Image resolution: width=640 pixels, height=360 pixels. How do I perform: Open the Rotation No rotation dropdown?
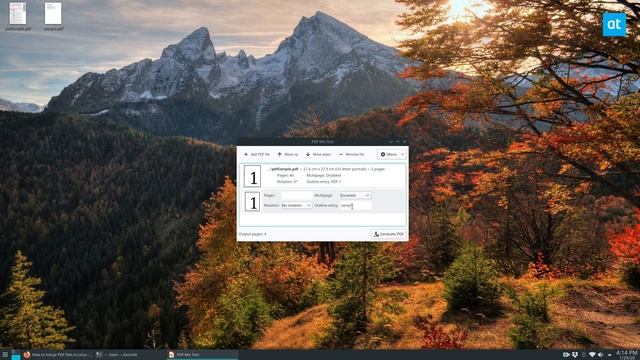[x=297, y=205]
